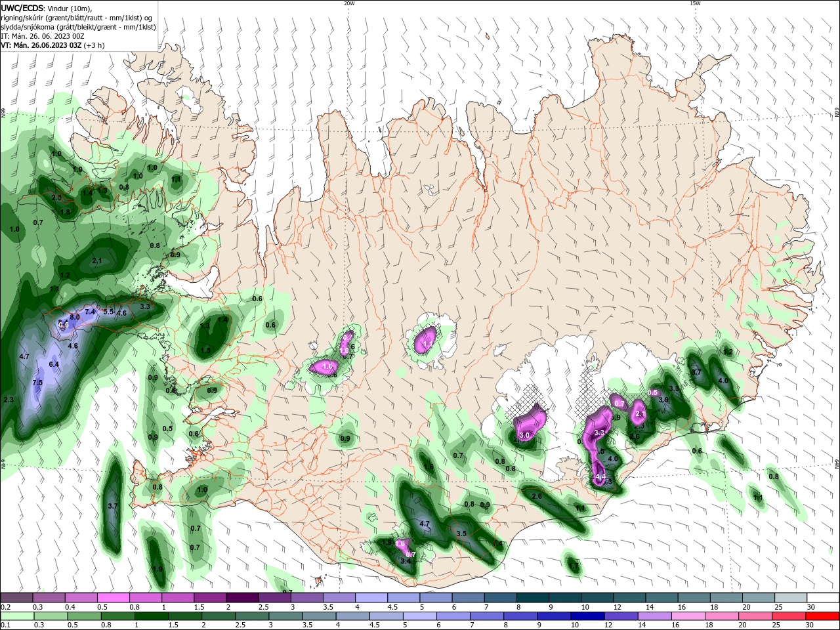Click the 'VT: Mán. 26.06.2023 03Z' valid time

(x=41, y=45)
